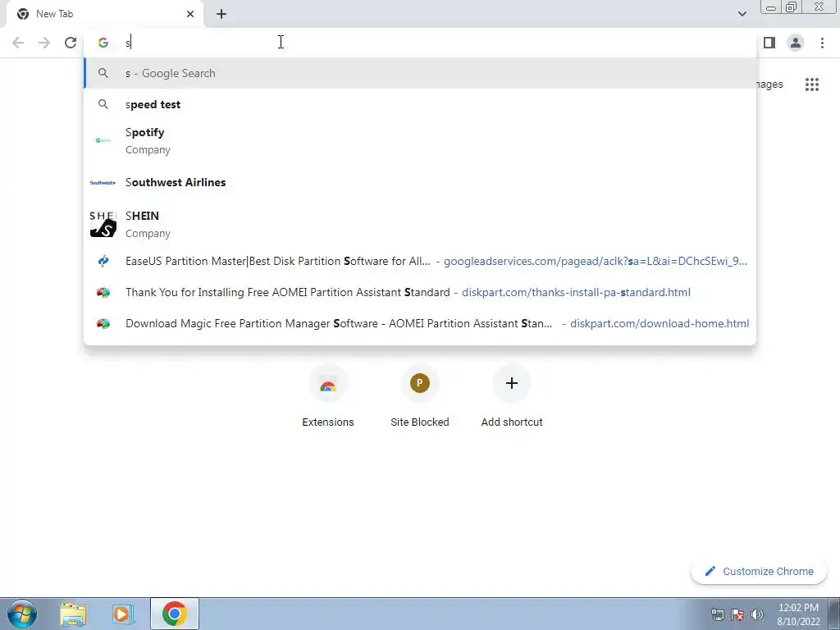Select the SHEIN Company suggestion
The width and height of the screenshot is (840, 630).
(x=420, y=225)
